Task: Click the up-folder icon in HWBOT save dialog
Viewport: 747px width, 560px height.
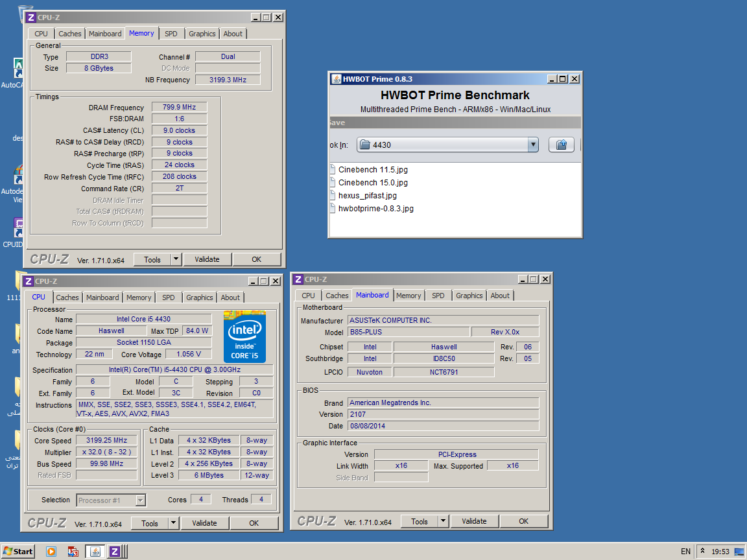Action: coord(561,145)
